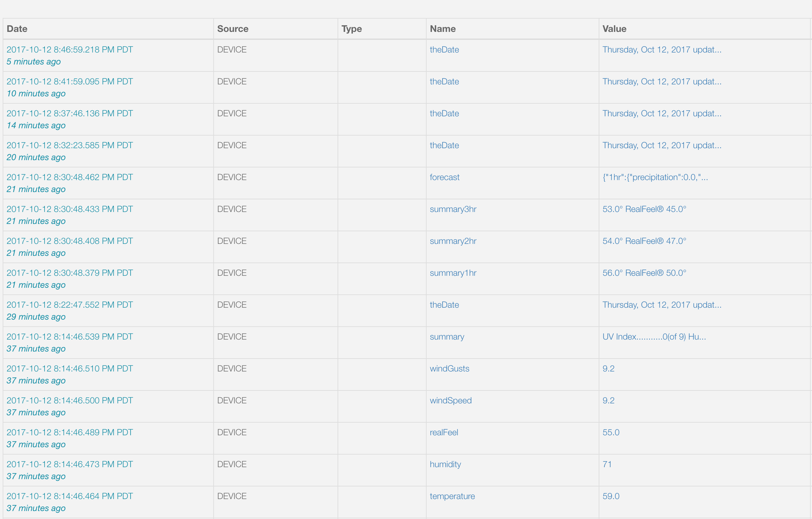812x519 pixels.
Task: Click the realFeel value 55.0
Action: (611, 432)
